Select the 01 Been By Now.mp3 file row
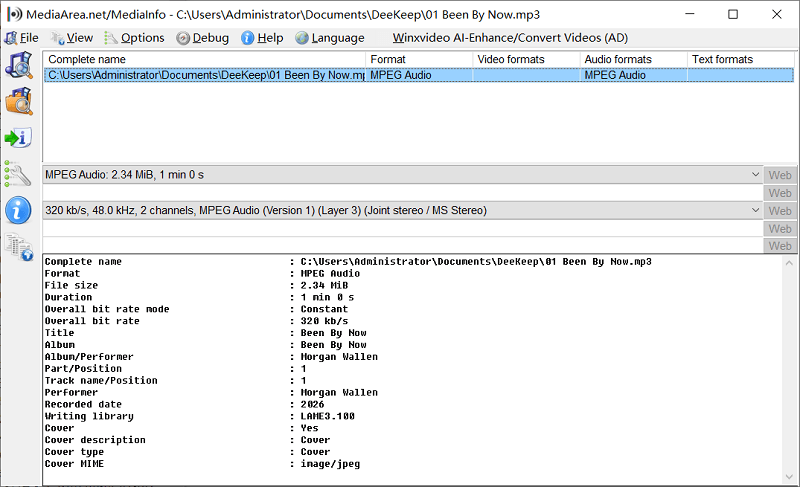This screenshot has width=800, height=487. [419, 75]
